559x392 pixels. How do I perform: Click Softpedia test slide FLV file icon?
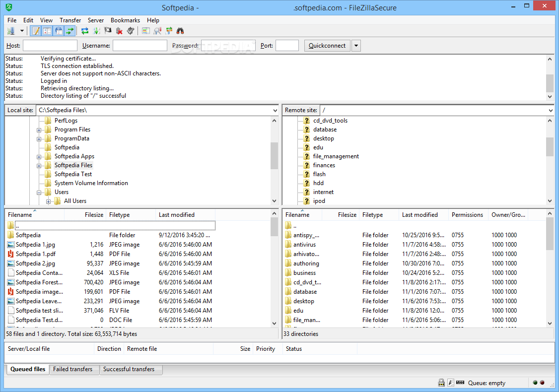11,311
